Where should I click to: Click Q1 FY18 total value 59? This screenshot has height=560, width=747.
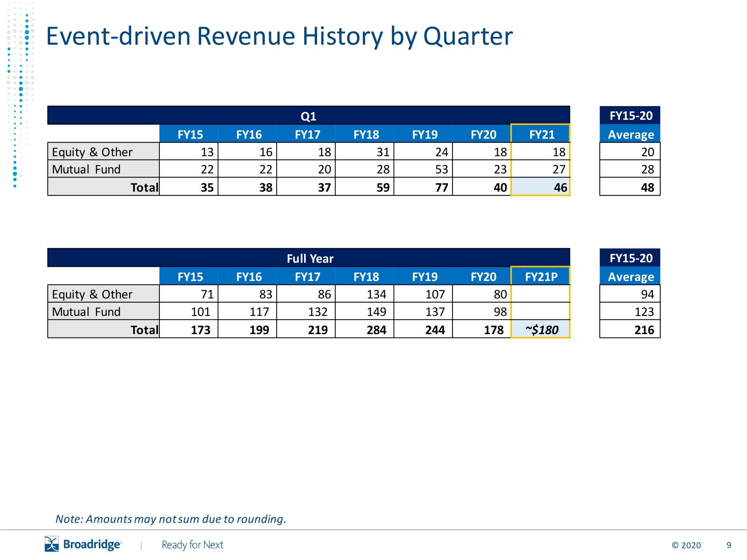[365, 187]
